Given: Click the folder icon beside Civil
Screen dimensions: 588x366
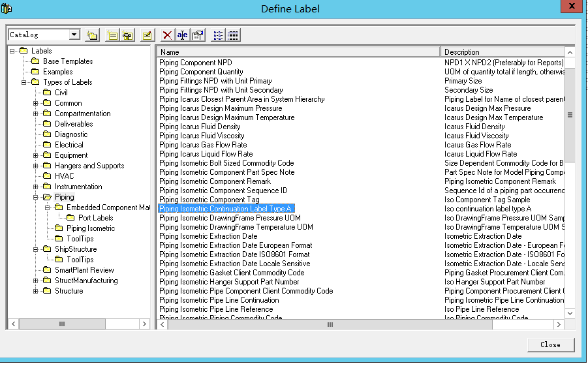Looking at the screenshot, I should pyautogui.click(x=47, y=92).
